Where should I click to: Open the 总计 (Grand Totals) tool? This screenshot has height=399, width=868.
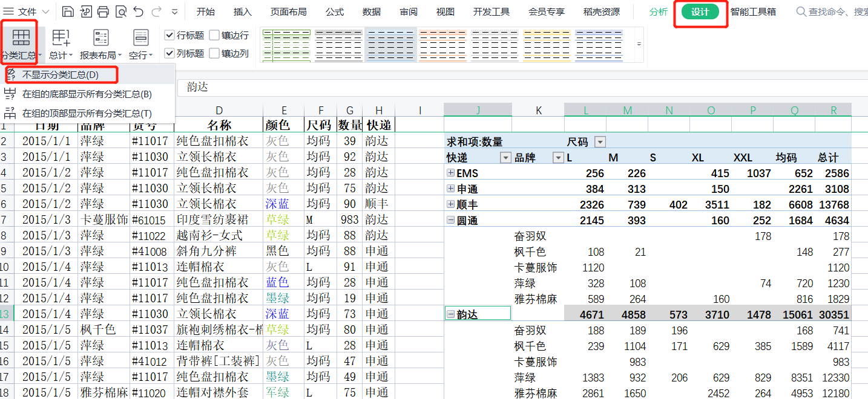pyautogui.click(x=61, y=44)
